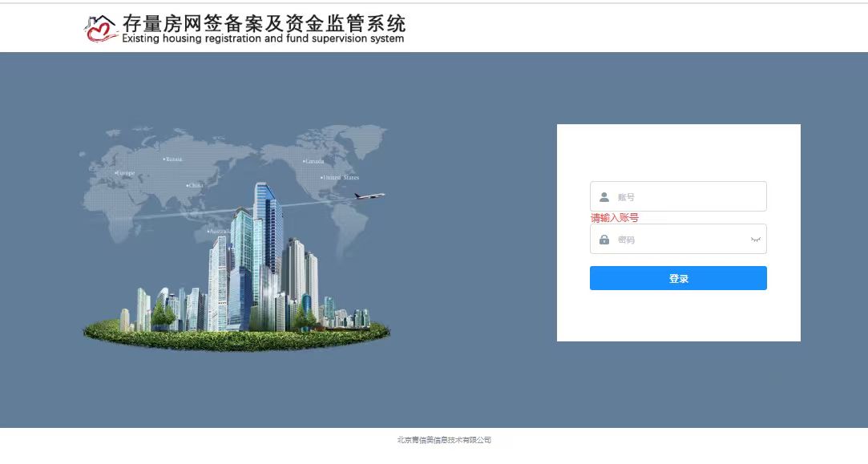Screen dimensions: 868x464
Task: Click the red 请输入账号 validation message
Action: 615,218
